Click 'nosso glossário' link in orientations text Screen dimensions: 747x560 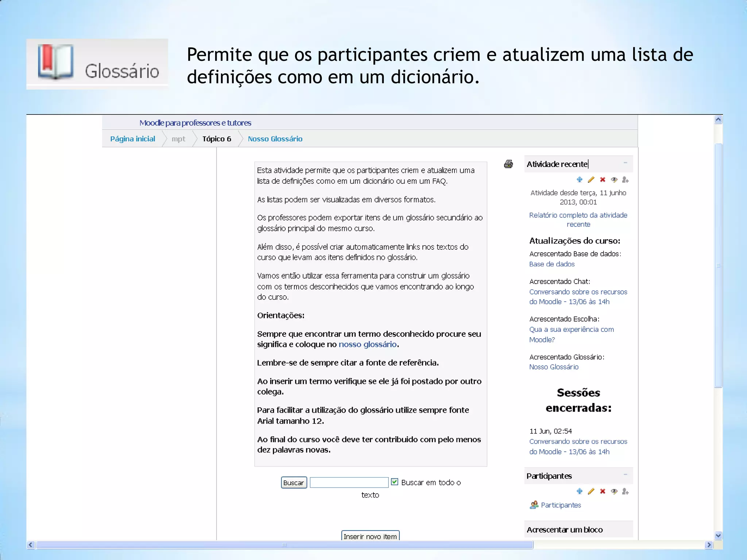pyautogui.click(x=368, y=344)
